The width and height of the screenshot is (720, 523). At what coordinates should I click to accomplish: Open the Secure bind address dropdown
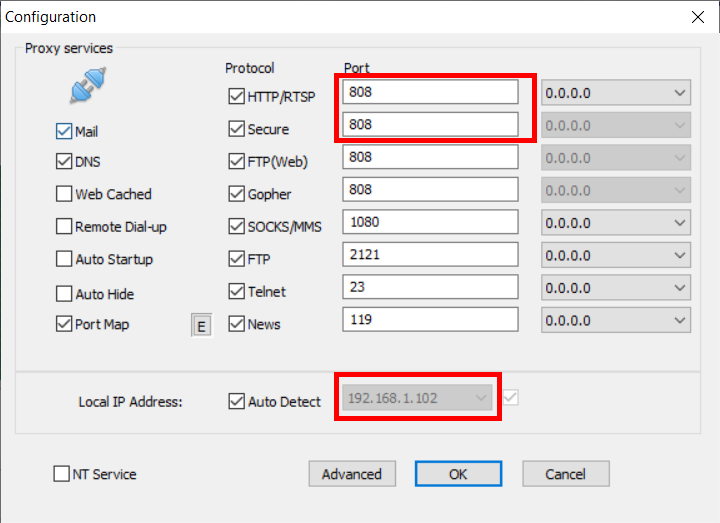point(616,125)
